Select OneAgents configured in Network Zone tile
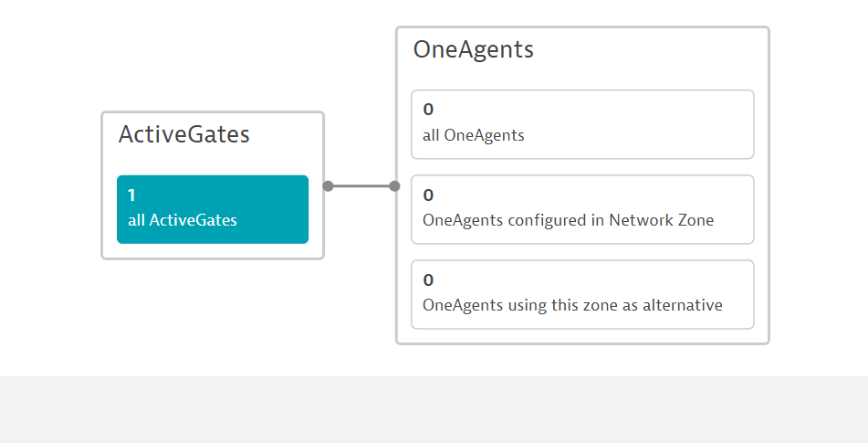Image resolution: width=868 pixels, height=443 pixels. [x=582, y=209]
